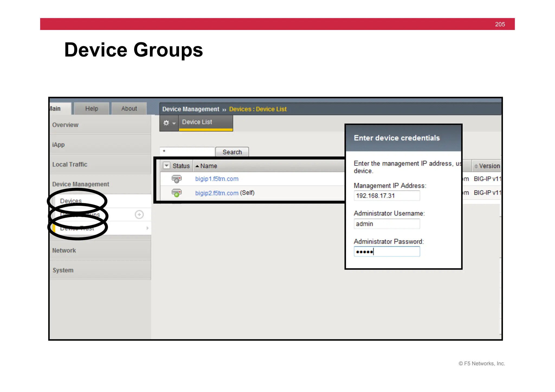Viewport: 555px width, 392px height.
Task: Expand the Local Traffic section
Action: coord(100,164)
